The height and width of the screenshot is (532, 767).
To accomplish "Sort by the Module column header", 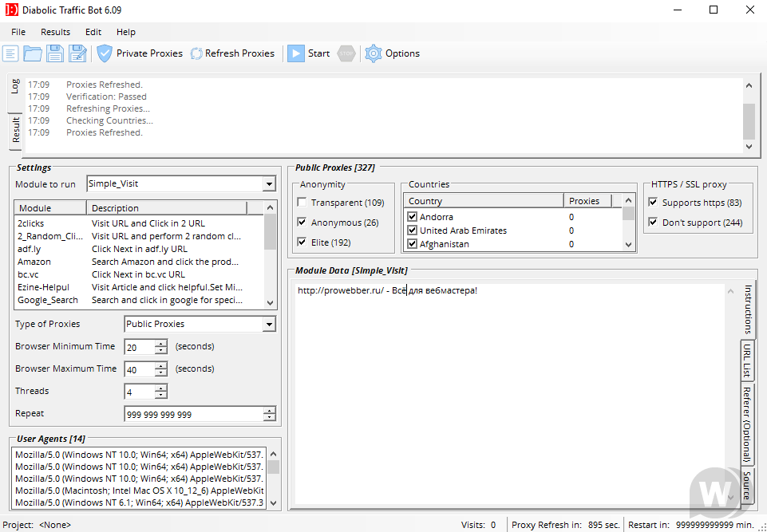I will point(50,208).
